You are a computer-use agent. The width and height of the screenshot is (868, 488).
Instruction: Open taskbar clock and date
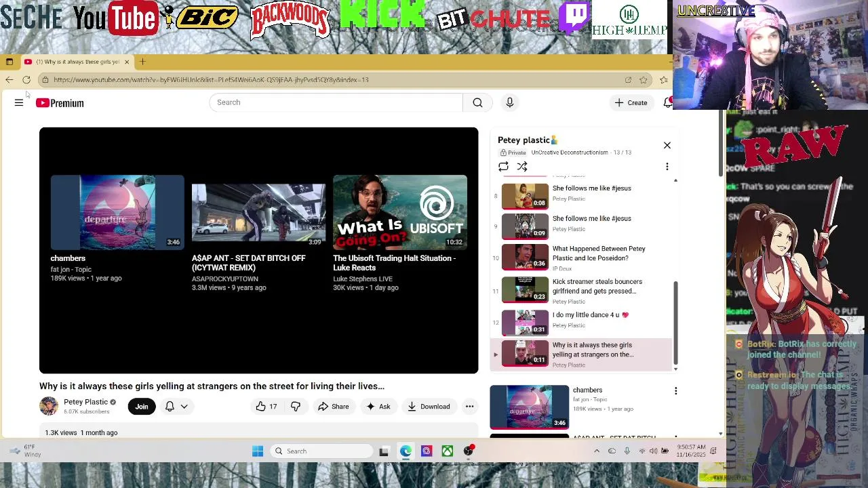point(690,451)
